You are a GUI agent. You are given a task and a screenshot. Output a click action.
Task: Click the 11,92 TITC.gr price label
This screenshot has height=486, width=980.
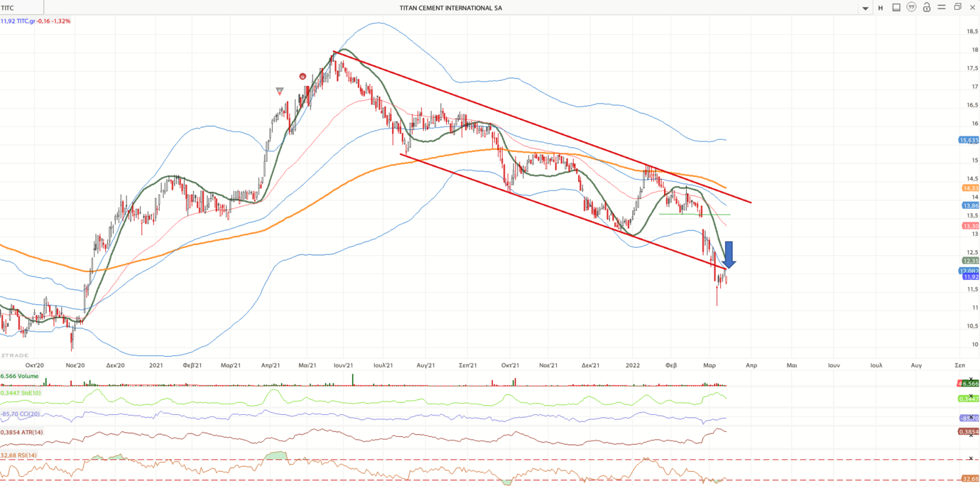point(36,21)
